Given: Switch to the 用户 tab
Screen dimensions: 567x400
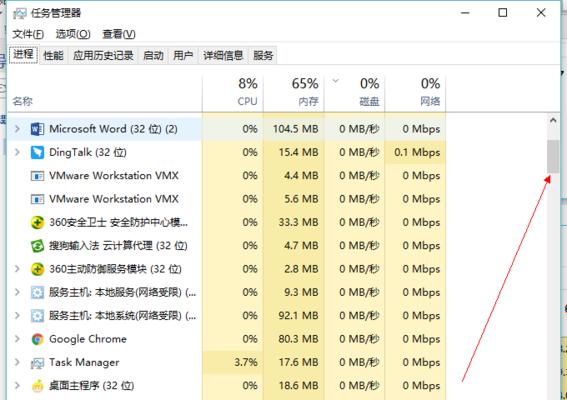Looking at the screenshot, I should coord(183,56).
